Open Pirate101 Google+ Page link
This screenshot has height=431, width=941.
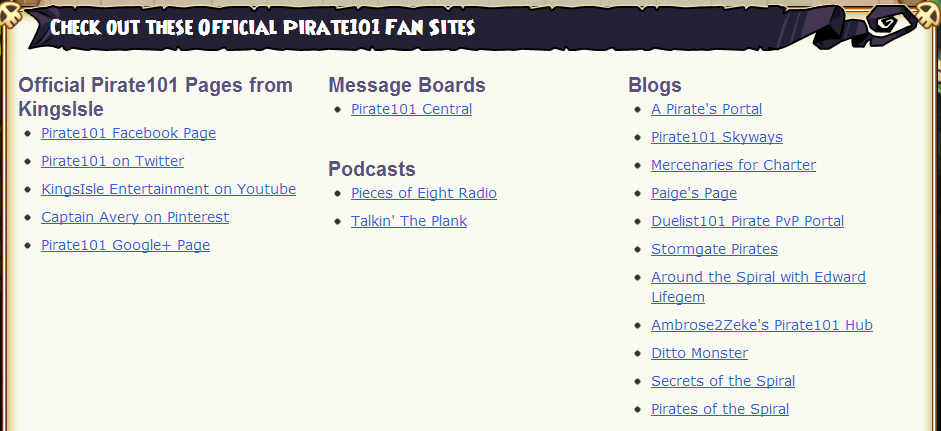(x=125, y=246)
